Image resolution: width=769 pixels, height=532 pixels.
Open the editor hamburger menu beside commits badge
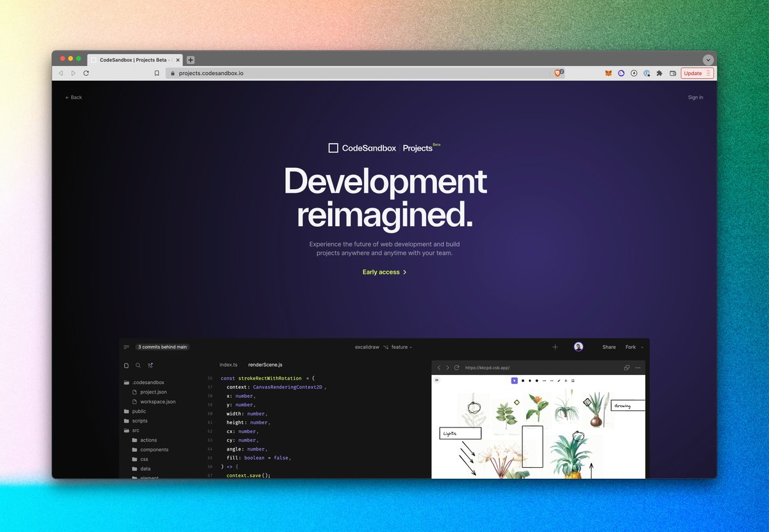126,347
